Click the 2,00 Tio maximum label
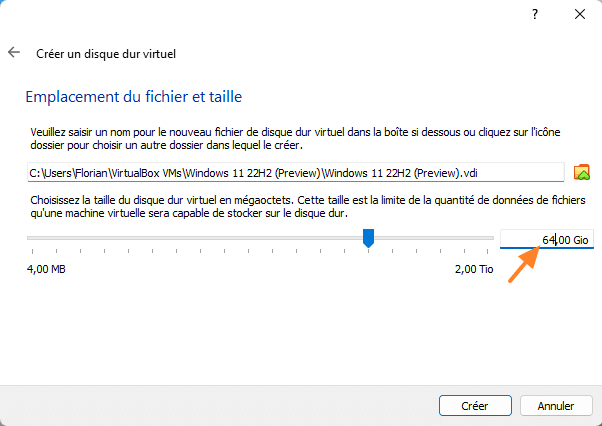This screenshot has width=602, height=426. pyautogui.click(x=473, y=269)
